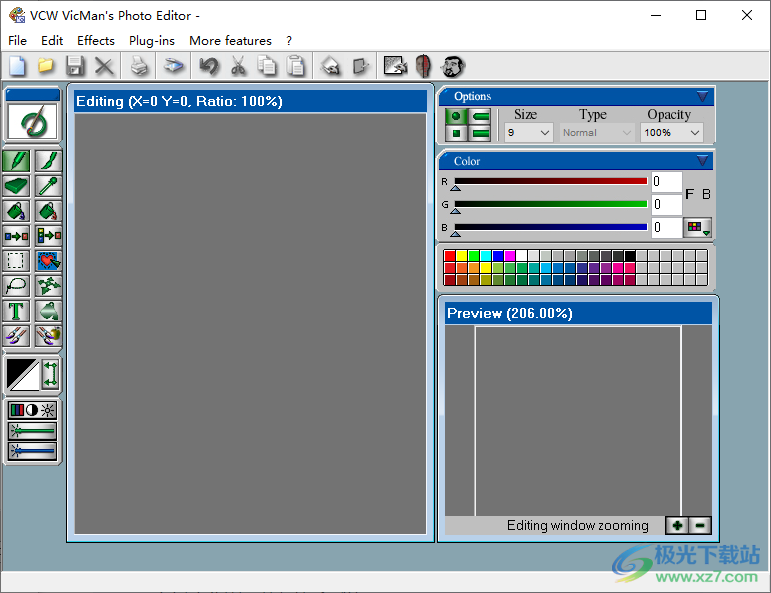Pick the pure red palette swatch
Screen dimensions: 771x593
point(449,256)
